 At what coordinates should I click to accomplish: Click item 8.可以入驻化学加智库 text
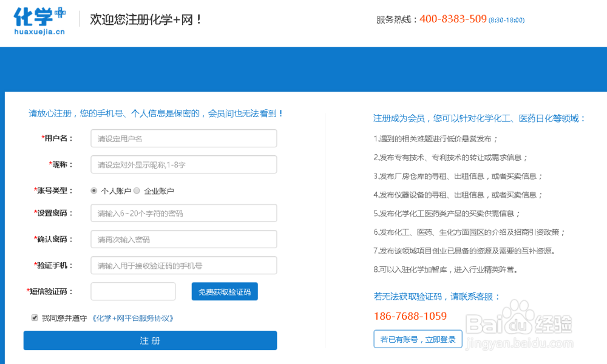(446, 269)
